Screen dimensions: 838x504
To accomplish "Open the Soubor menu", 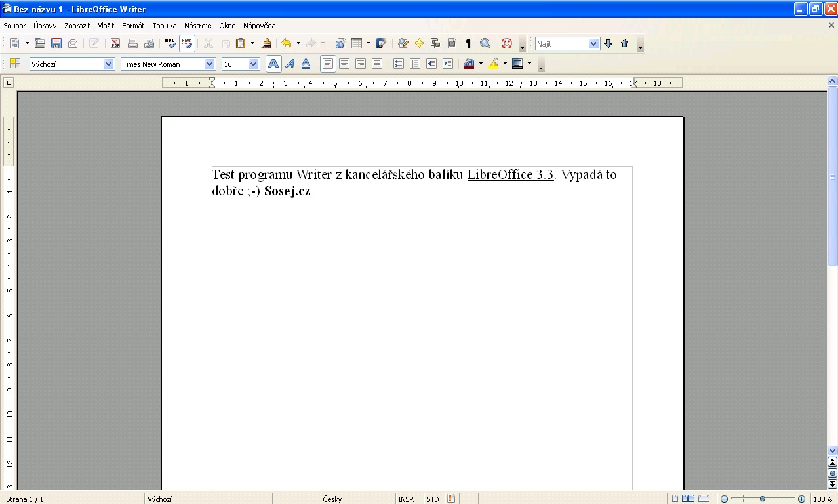I will [x=14, y=26].
